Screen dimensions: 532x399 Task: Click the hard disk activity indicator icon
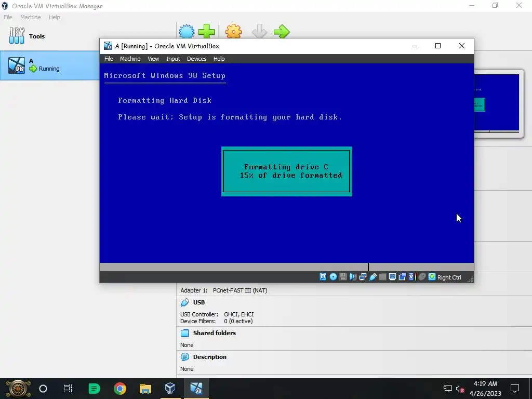tap(323, 277)
